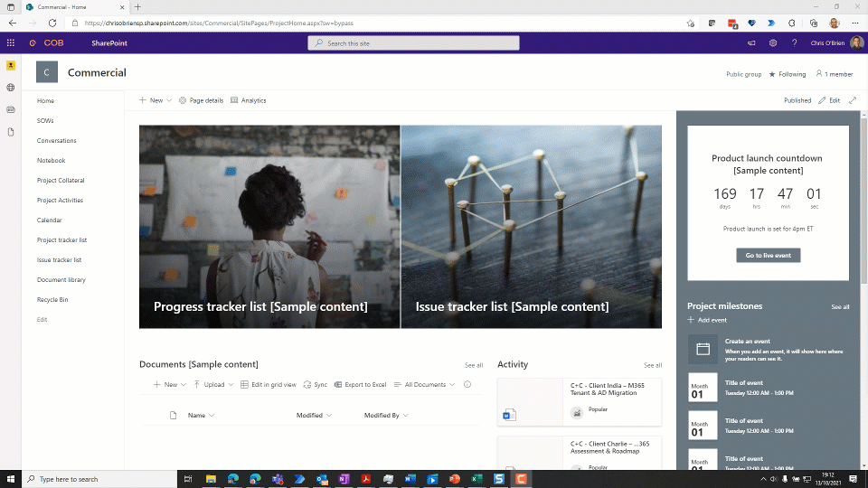
Task: Go back using browser back arrow
Action: [x=12, y=23]
